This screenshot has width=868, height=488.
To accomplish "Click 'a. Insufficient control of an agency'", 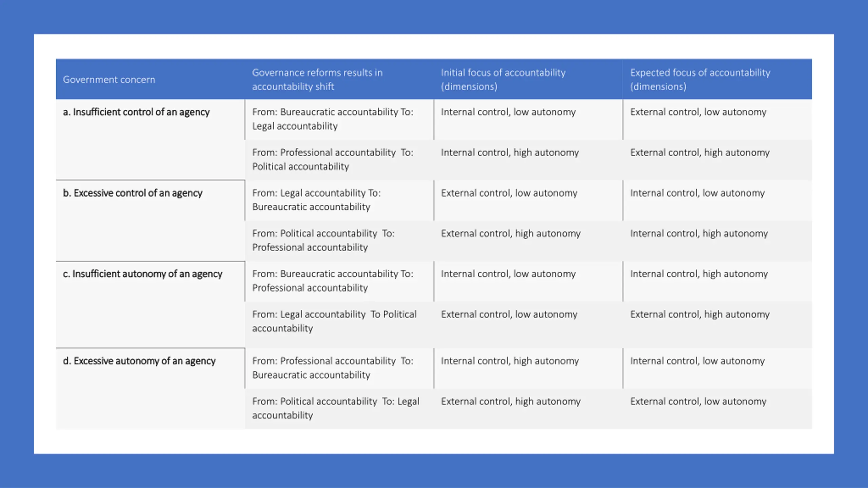I will 136,112.
